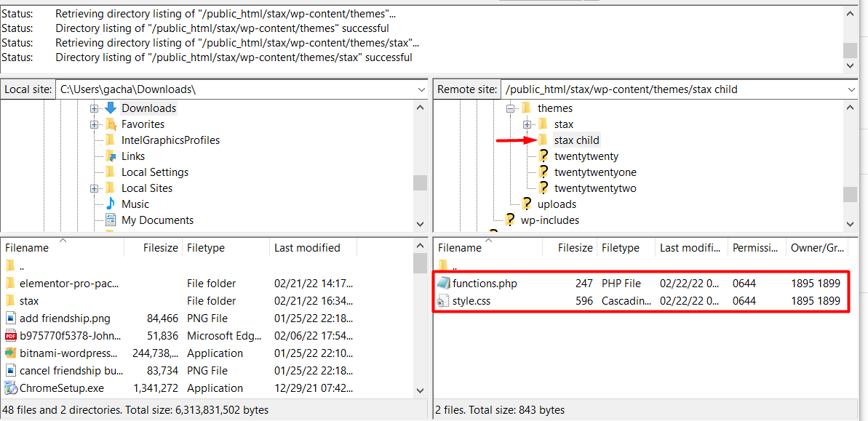
Task: Expand the Favorites folder node
Action: [95, 124]
